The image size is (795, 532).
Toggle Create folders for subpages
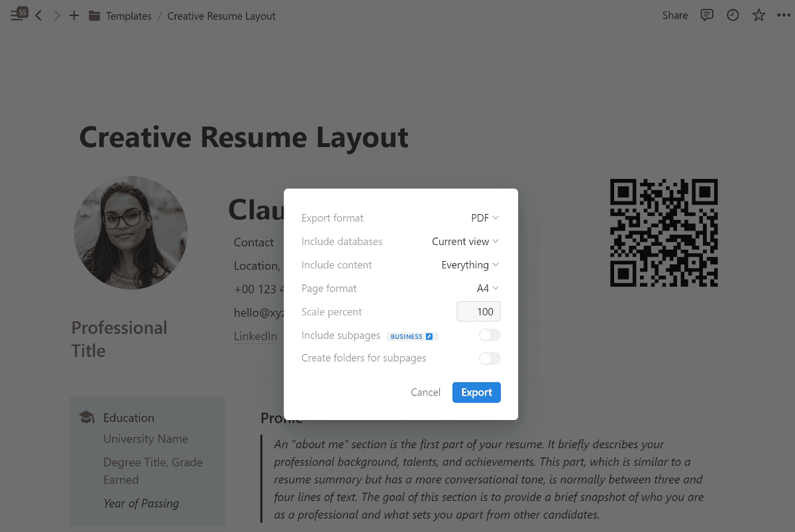[x=490, y=358]
